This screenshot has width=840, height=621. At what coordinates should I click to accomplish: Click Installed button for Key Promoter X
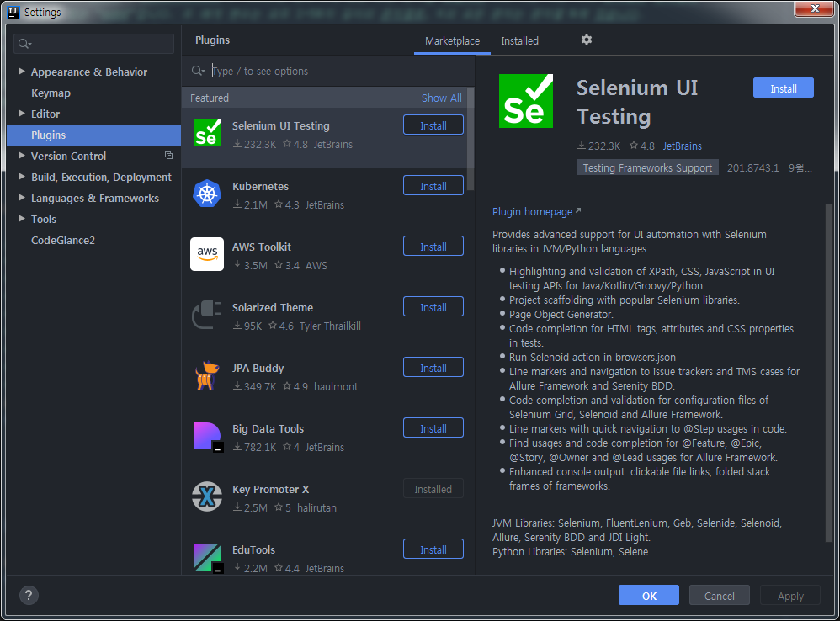pos(433,489)
